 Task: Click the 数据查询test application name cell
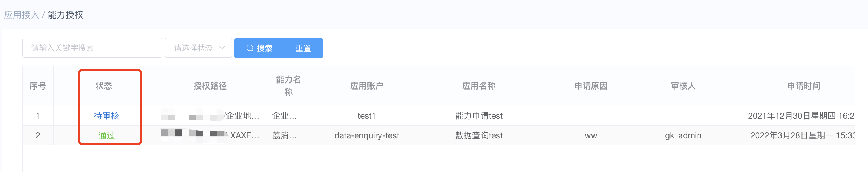point(479,135)
